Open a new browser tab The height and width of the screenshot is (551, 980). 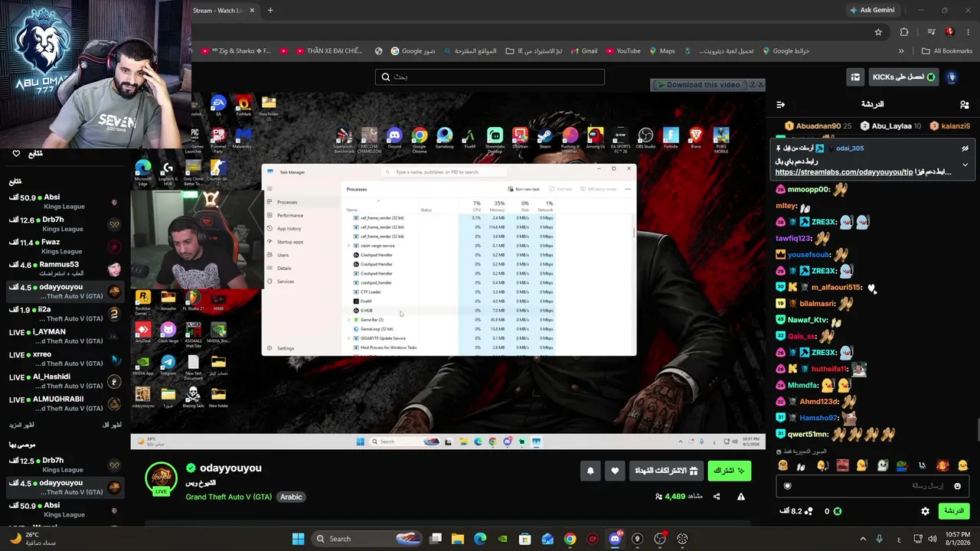pos(270,11)
